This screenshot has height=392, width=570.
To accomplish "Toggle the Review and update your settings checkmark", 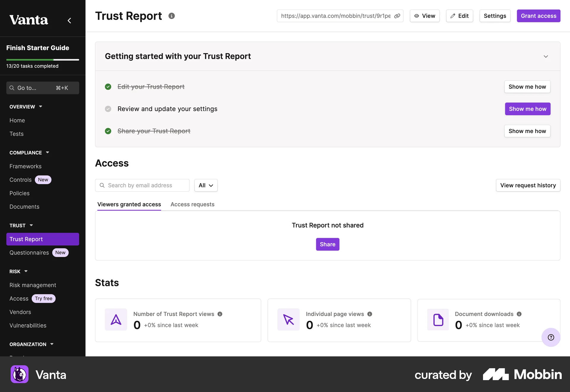I will point(108,109).
